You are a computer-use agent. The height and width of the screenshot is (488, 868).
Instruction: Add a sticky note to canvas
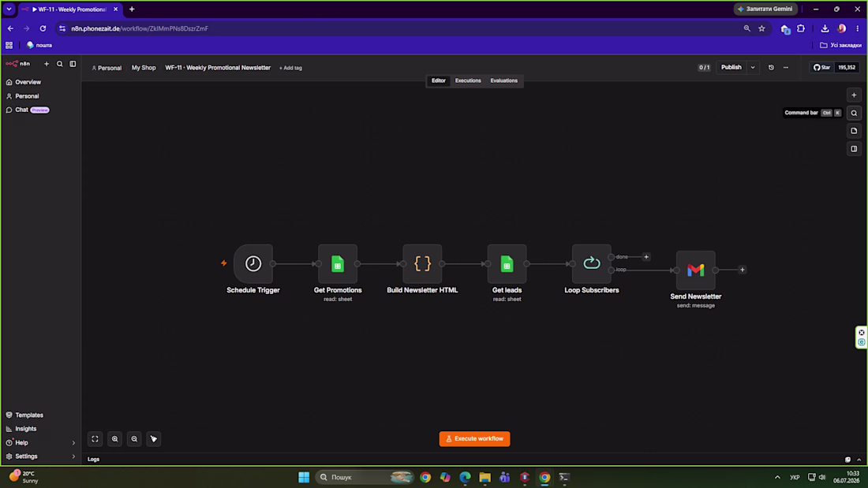point(854,131)
